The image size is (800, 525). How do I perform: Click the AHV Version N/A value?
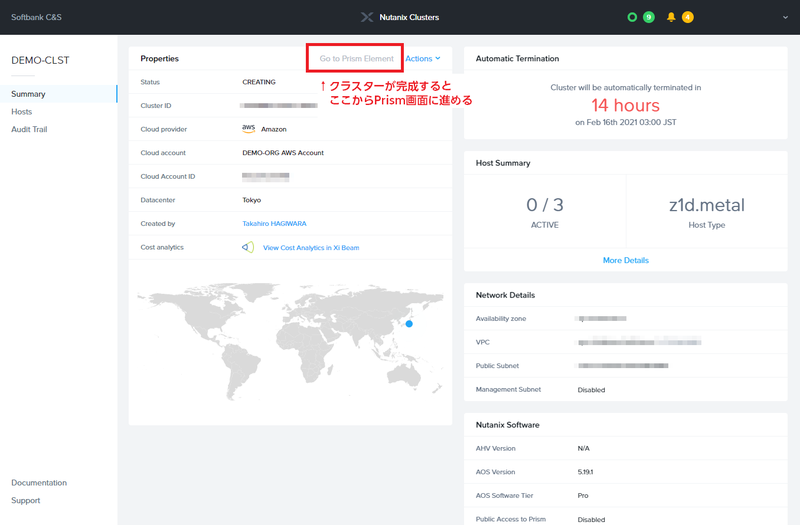[583, 448]
